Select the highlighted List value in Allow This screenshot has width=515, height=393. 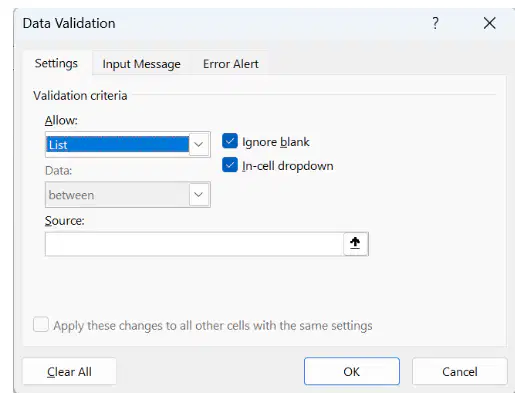[117, 144]
